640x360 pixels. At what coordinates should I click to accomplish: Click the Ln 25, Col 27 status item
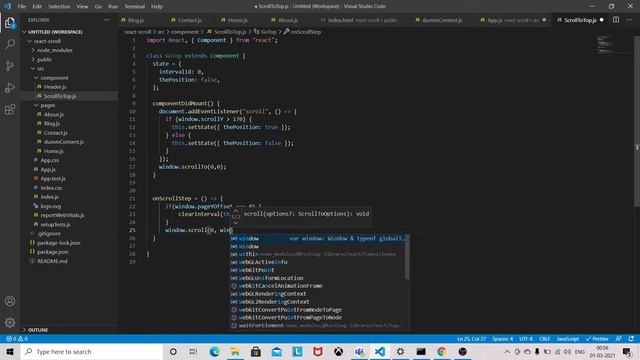(471, 339)
